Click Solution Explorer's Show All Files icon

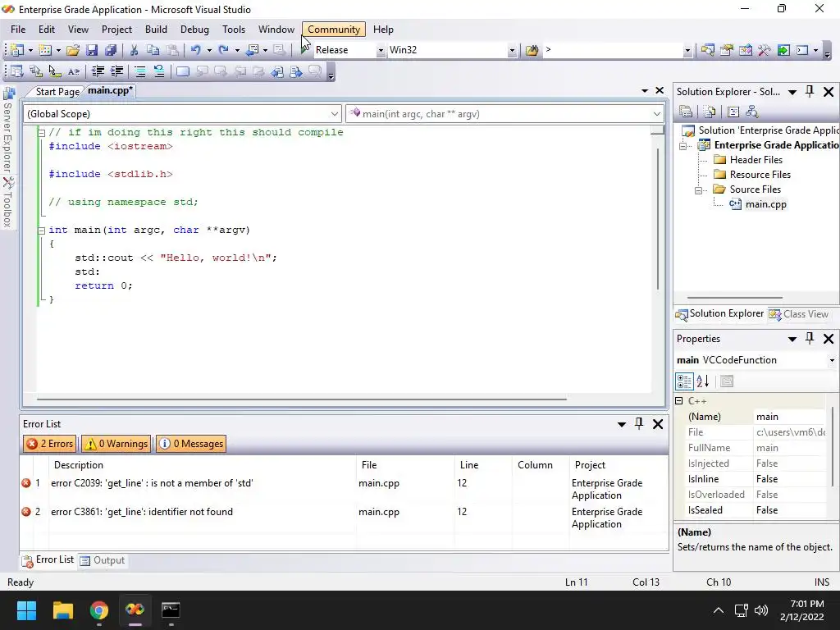coord(710,112)
